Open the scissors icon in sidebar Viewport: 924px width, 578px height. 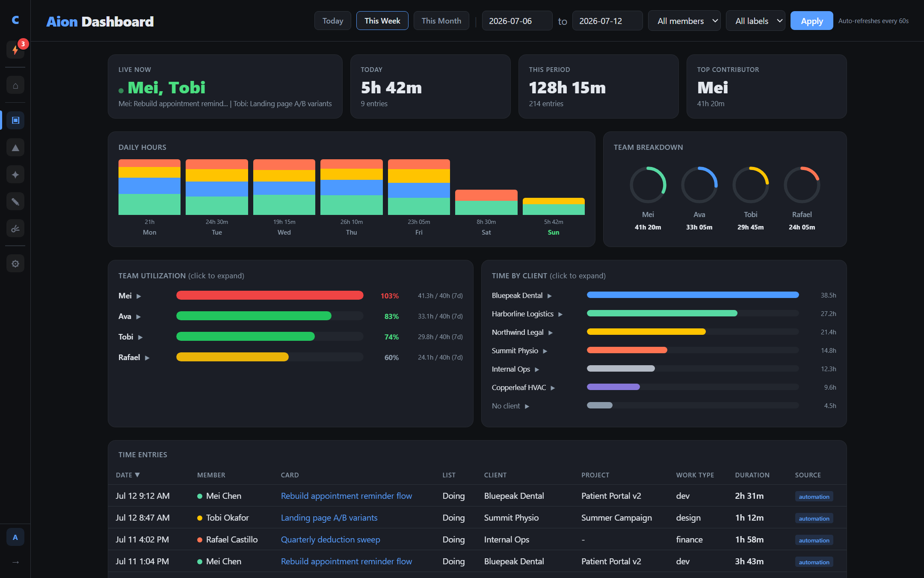(x=15, y=229)
